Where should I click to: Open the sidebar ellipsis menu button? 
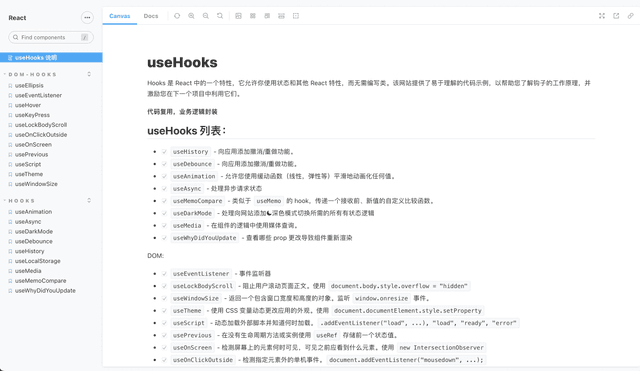click(x=87, y=18)
